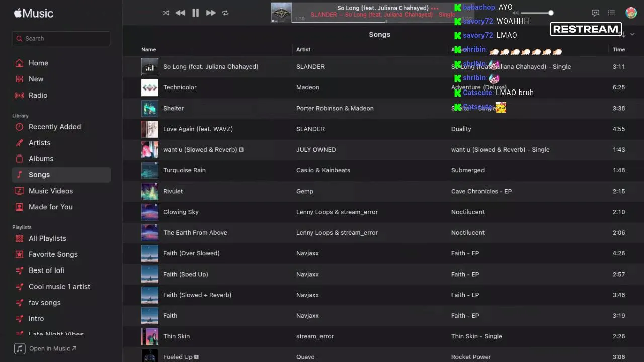Open Albums in library

(61, 159)
